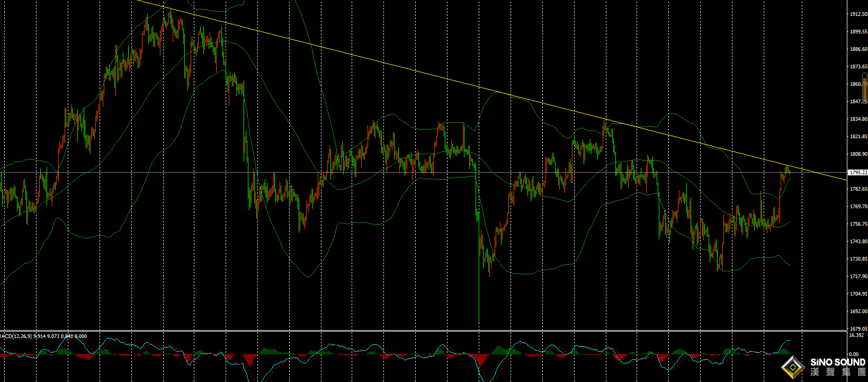Select the horizontal current price line
The width and height of the screenshot is (868, 382).
coord(371,173)
